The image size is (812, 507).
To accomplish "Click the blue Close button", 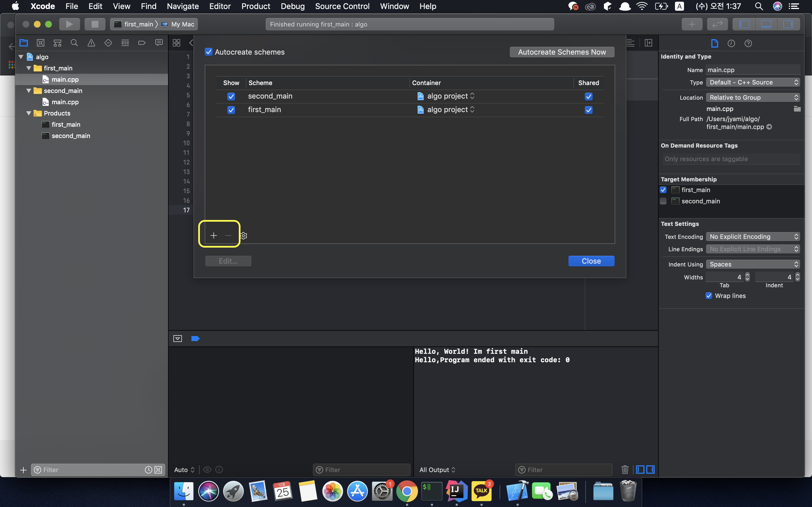I will pos(591,261).
